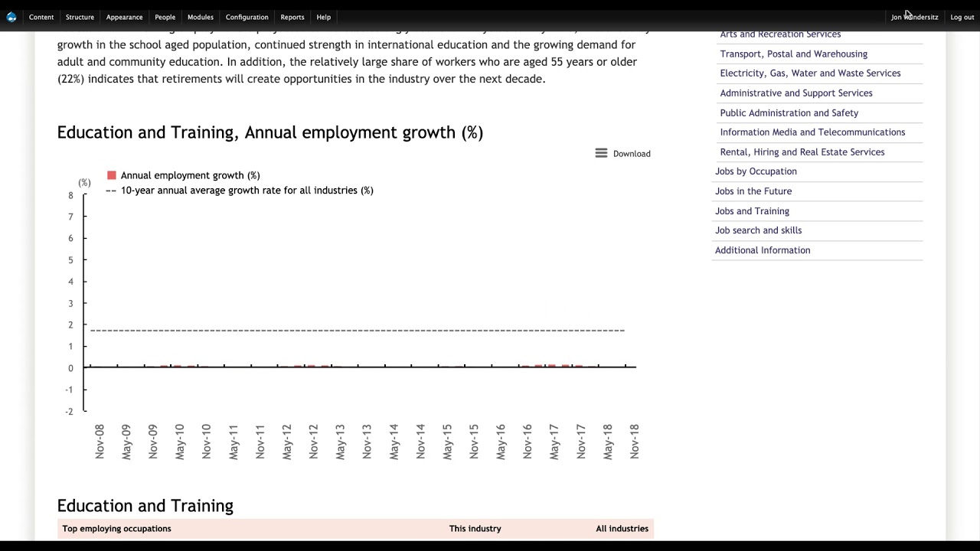Open the Help admin menu
The image size is (980, 551).
(x=324, y=17)
